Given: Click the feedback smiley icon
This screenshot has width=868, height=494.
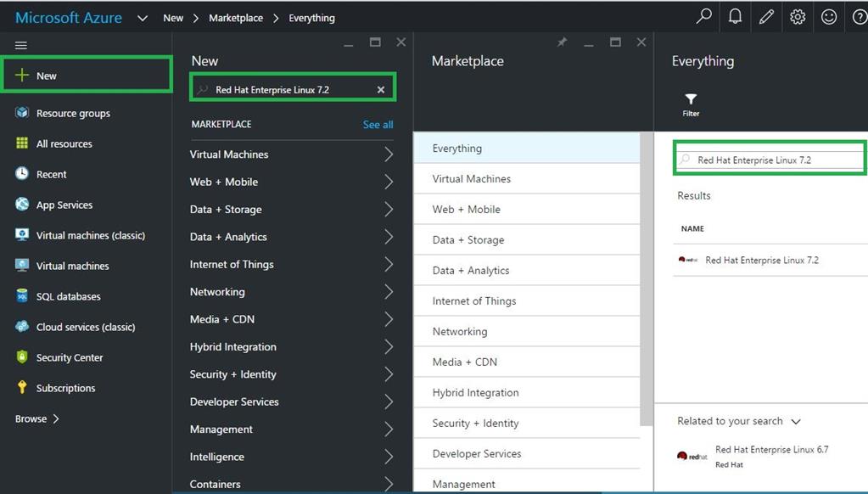Looking at the screenshot, I should [x=829, y=17].
